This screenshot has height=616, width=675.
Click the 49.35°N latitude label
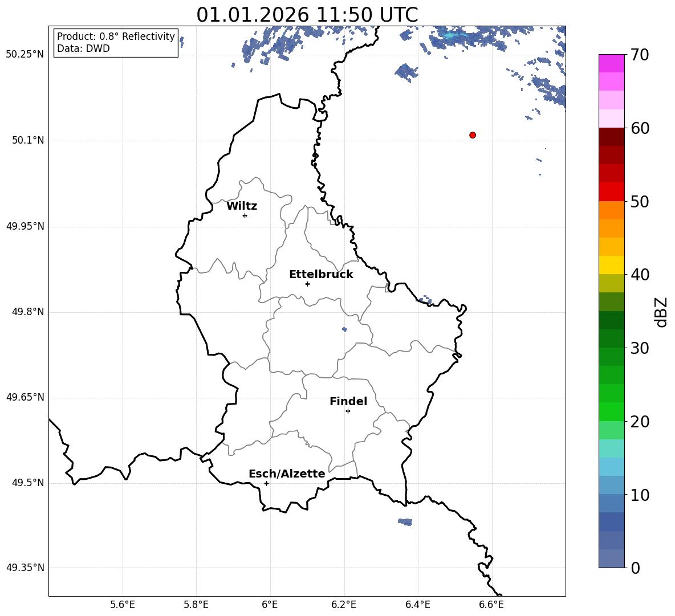[x=25, y=568]
